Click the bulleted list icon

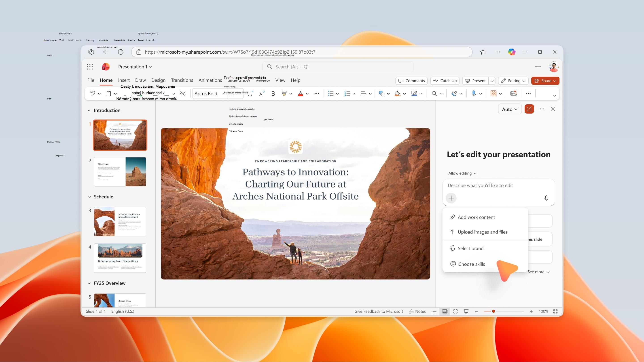coord(331,93)
